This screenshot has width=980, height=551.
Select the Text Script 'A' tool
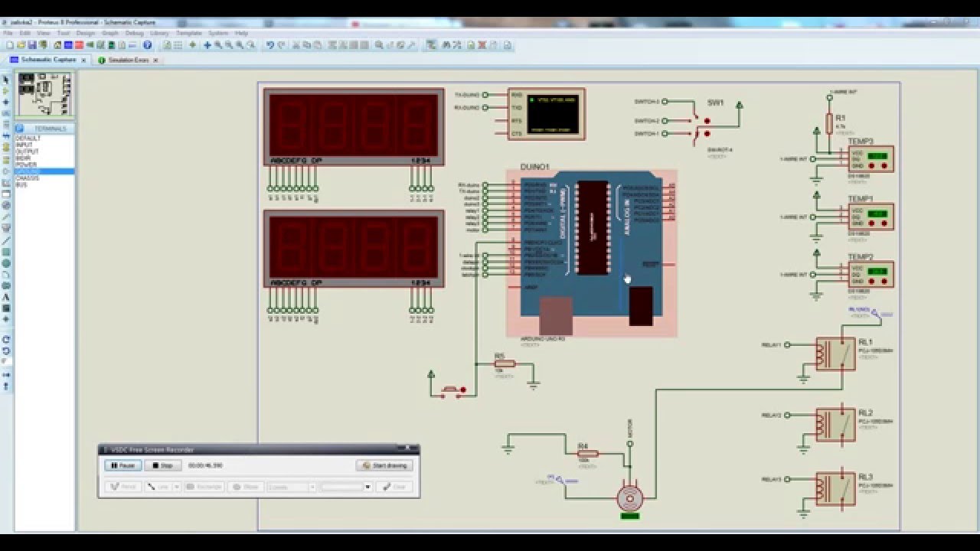pos(6,296)
